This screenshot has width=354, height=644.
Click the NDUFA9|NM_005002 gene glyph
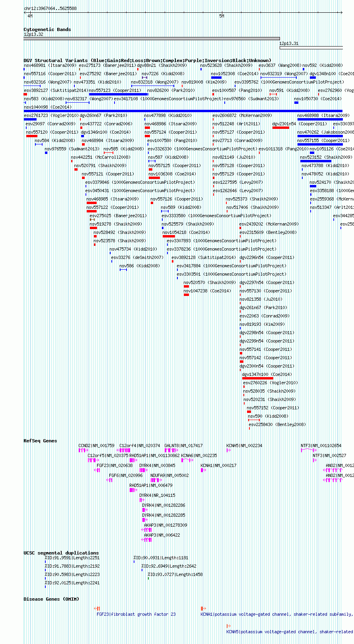[x=156, y=480]
